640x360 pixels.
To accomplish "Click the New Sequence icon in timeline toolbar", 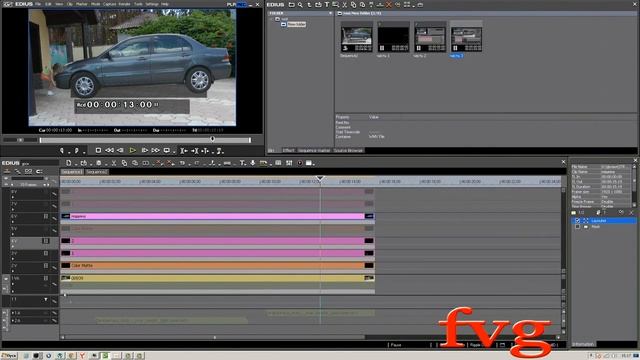I will tap(69, 163).
